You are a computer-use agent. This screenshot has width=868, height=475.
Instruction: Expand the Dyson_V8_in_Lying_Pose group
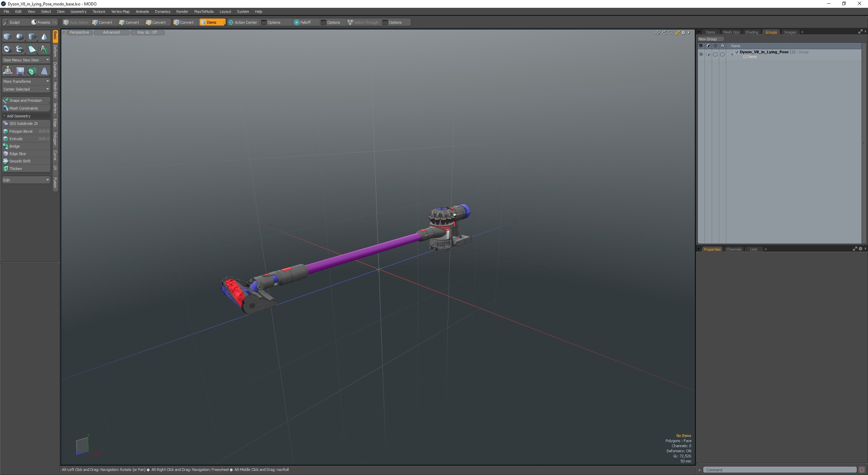click(x=732, y=54)
